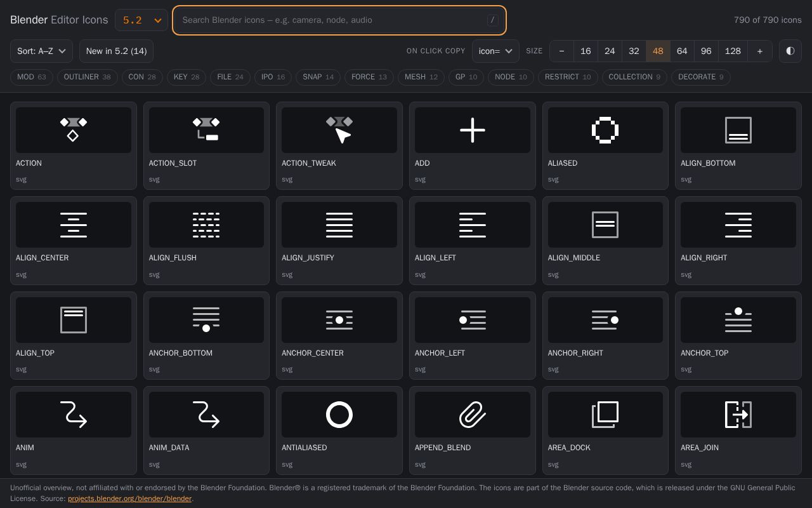The height and width of the screenshot is (508, 812).
Task: Toggle the MOD category filter chip
Action: pyautogui.click(x=31, y=77)
